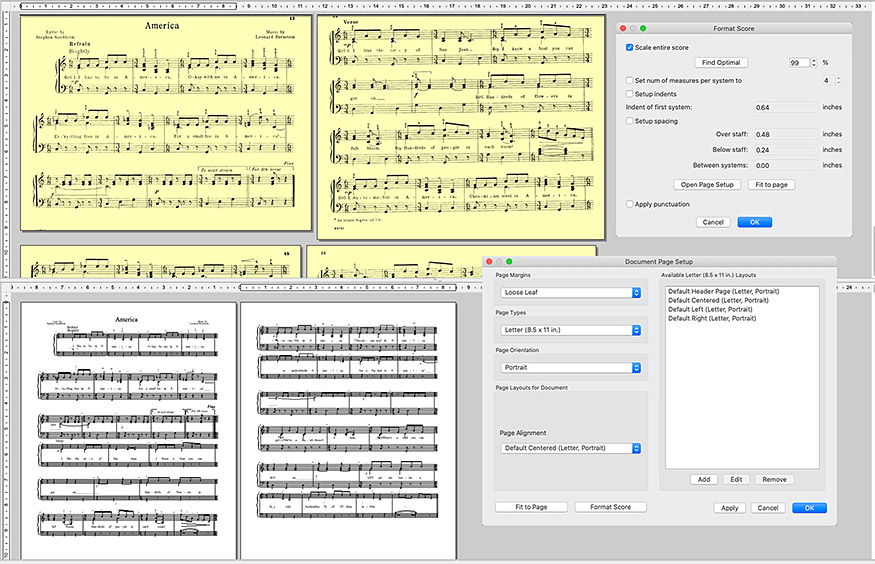Open the Page Margins dropdown Loose Leaf

(570, 292)
